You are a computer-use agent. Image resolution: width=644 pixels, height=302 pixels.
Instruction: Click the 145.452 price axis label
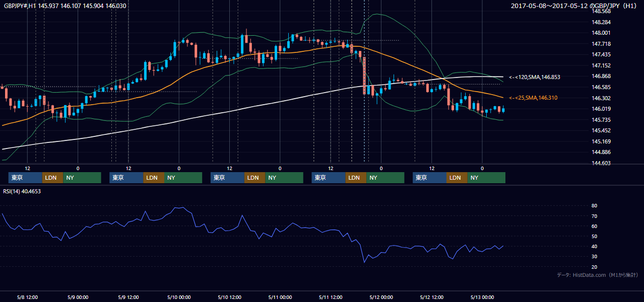coord(601,130)
